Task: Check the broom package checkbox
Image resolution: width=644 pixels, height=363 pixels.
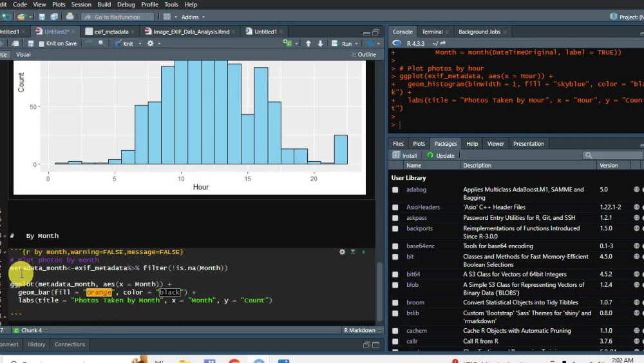Action: click(x=395, y=302)
